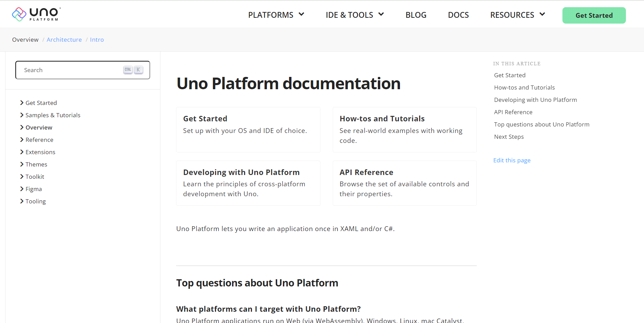Open the DOCS menu item

pos(458,15)
